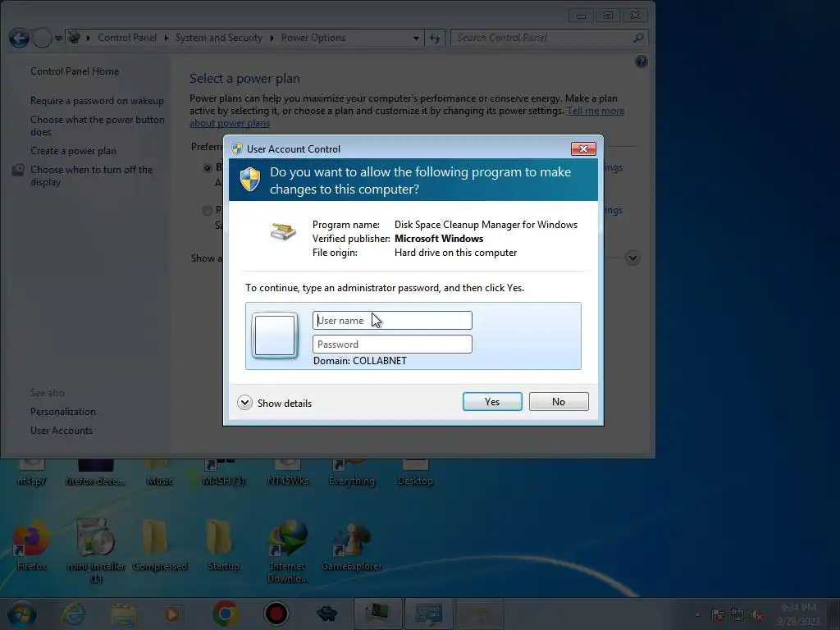The height and width of the screenshot is (630, 840).
Task: Expand Show details in the UAC dialog
Action: pos(274,403)
